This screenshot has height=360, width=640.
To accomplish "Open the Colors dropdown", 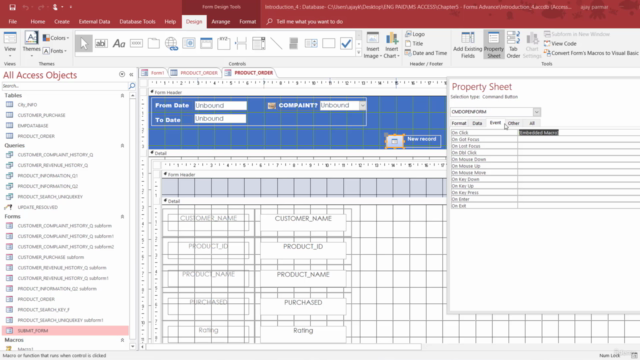I will pos(56,38).
